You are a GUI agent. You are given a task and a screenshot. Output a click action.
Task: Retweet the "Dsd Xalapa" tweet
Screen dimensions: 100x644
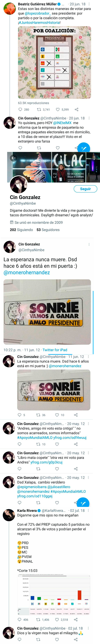(x=38, y=502)
